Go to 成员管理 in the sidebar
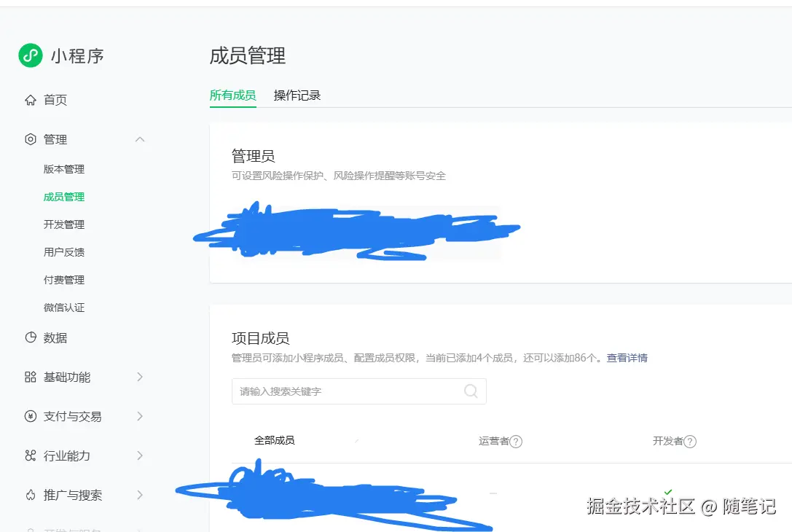792x532 pixels. click(x=63, y=196)
